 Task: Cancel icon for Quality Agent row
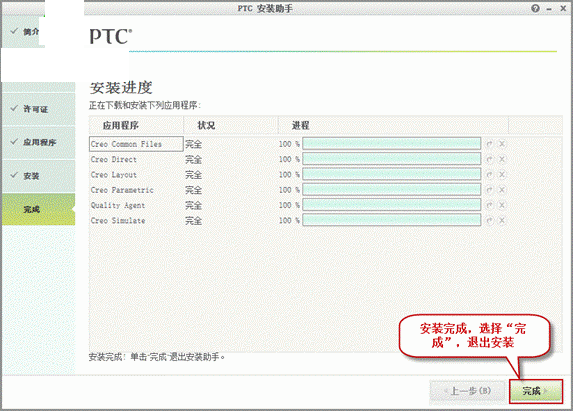[x=502, y=205]
